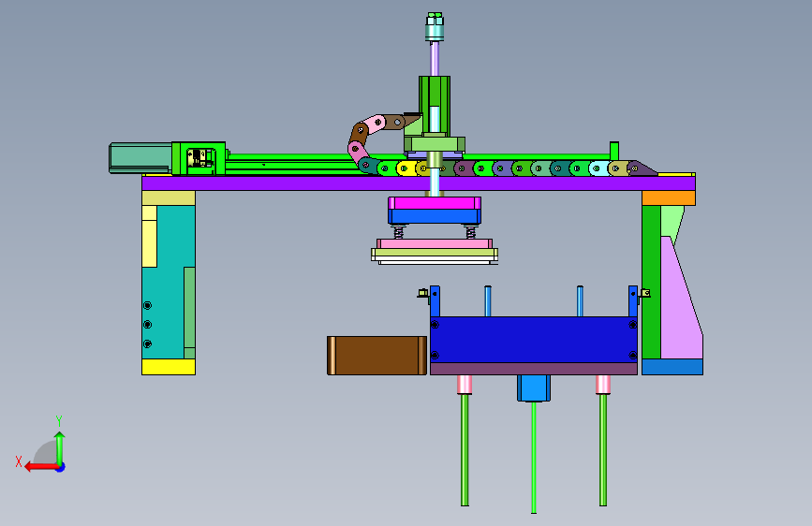Image resolution: width=812 pixels, height=526 pixels.
Task: Select the blue foot of the right column
Action: tap(672, 367)
